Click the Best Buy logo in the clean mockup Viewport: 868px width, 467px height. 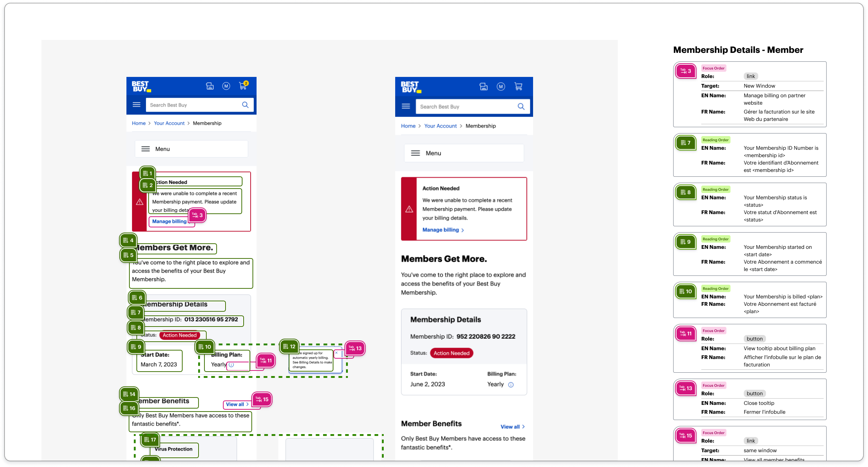pyautogui.click(x=411, y=87)
